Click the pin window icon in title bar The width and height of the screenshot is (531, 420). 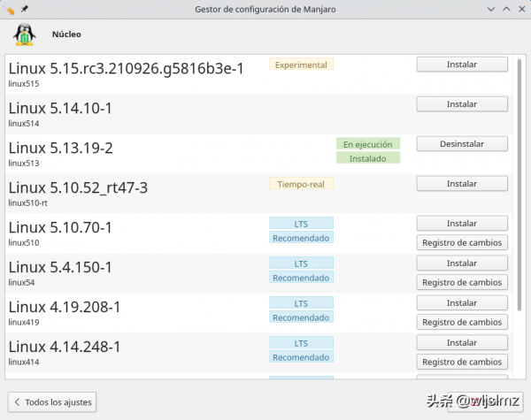(25, 9)
